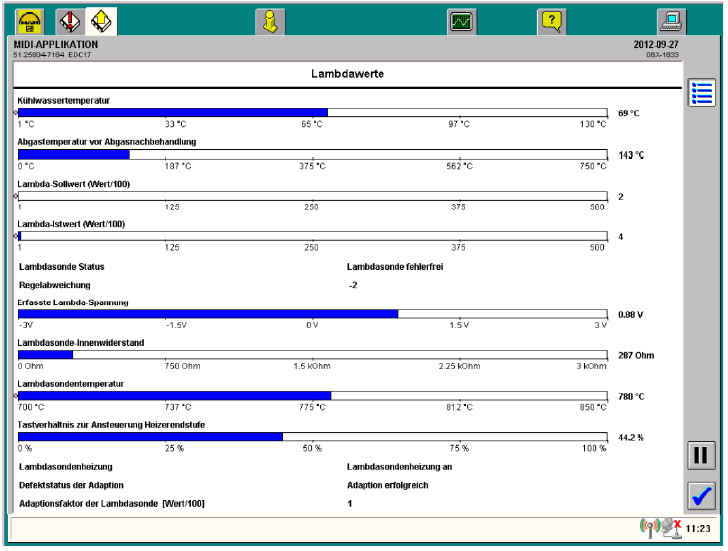Open the blue list view icon
Image resolution: width=728 pixels, height=551 pixels.
pyautogui.click(x=702, y=93)
